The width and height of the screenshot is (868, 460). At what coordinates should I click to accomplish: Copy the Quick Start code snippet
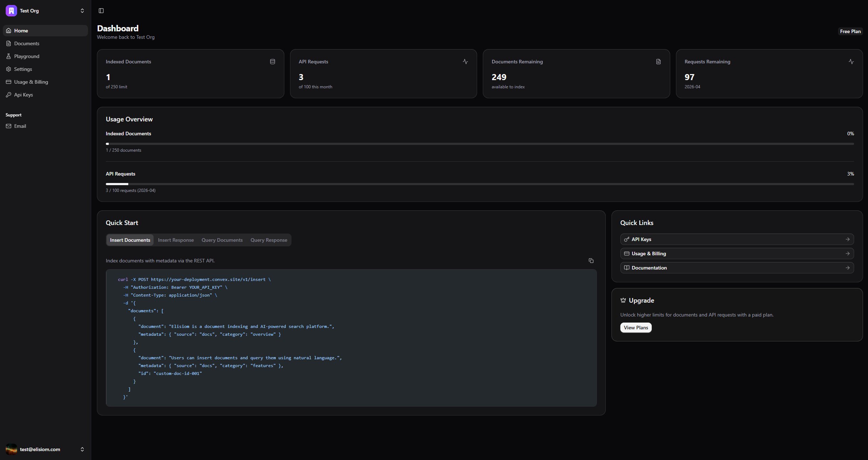coord(591,261)
